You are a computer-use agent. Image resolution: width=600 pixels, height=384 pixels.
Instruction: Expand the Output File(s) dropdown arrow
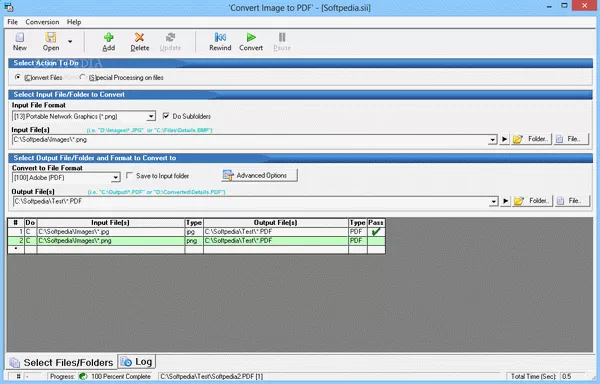click(494, 202)
